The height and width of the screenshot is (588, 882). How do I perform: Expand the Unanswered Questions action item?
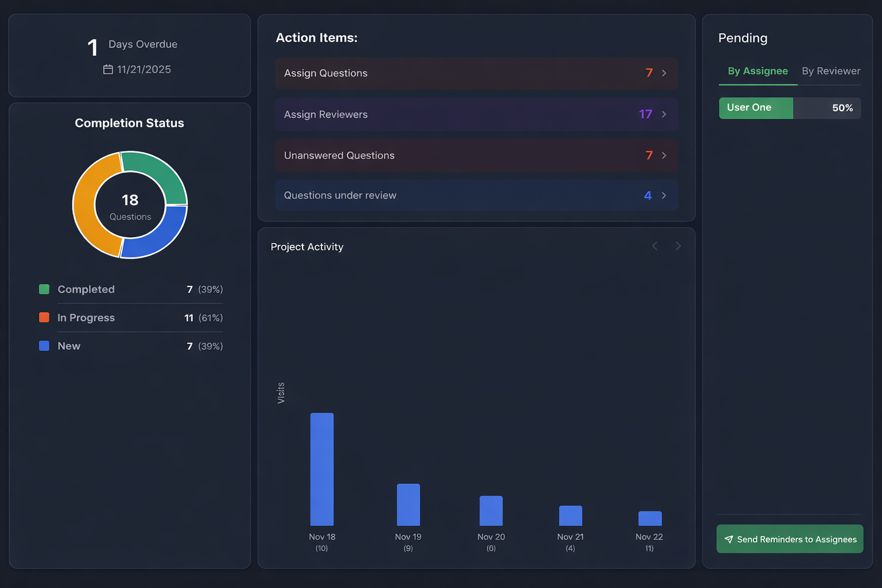477,155
